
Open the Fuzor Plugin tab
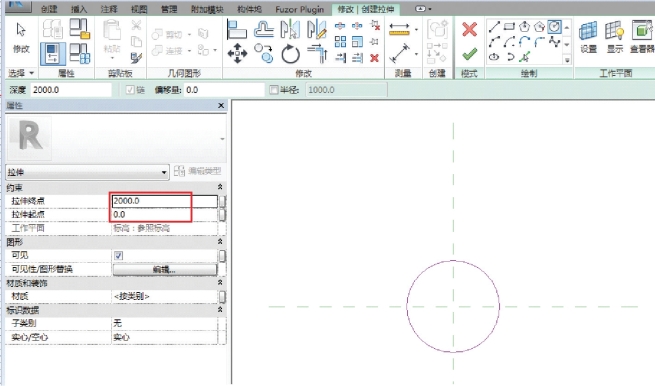(x=300, y=9)
